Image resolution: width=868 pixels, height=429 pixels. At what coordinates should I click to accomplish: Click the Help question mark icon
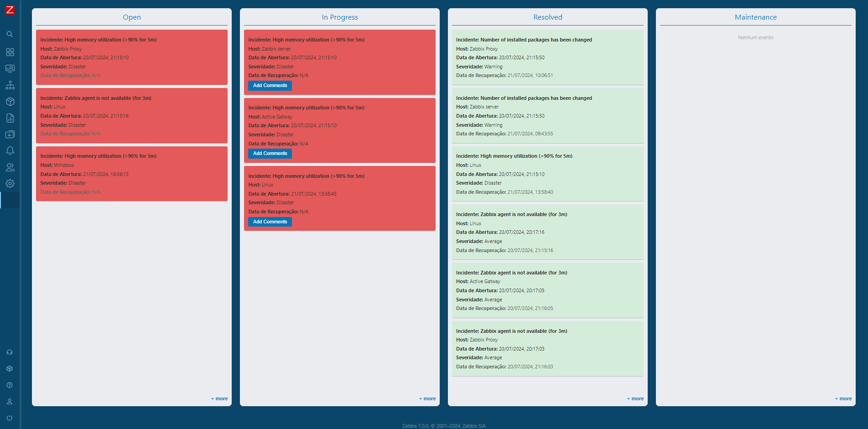click(x=10, y=385)
